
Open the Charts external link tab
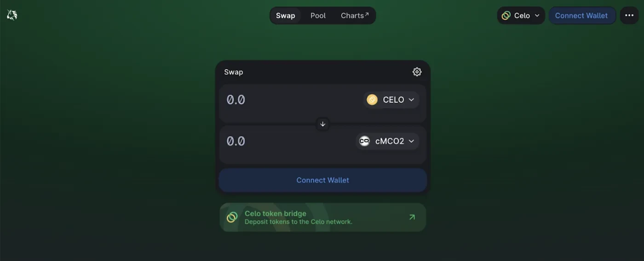pyautogui.click(x=355, y=16)
